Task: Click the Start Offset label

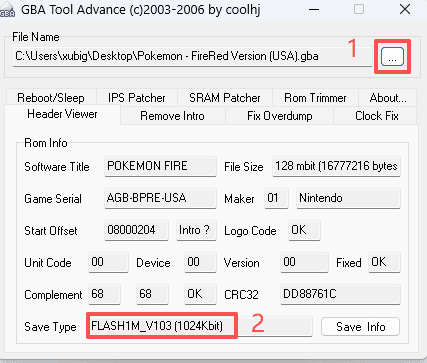Action: pyautogui.click(x=51, y=231)
